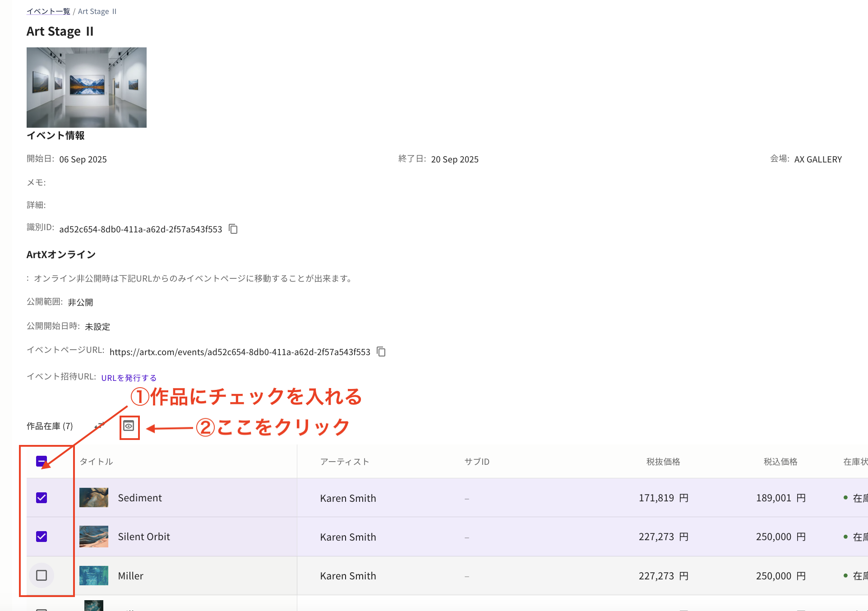Click the preview eye icon beside 作品在庫
Screen dimensions: 868x611
click(129, 426)
